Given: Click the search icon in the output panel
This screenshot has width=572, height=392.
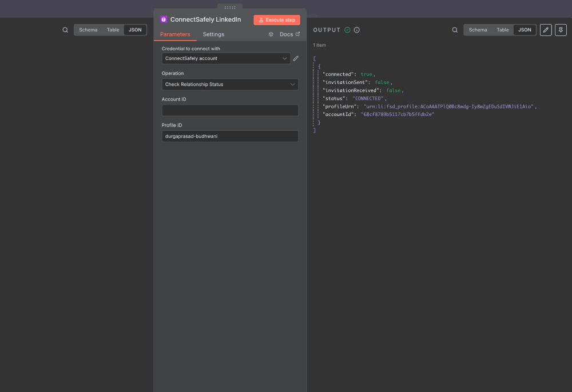Looking at the screenshot, I should coord(455,30).
